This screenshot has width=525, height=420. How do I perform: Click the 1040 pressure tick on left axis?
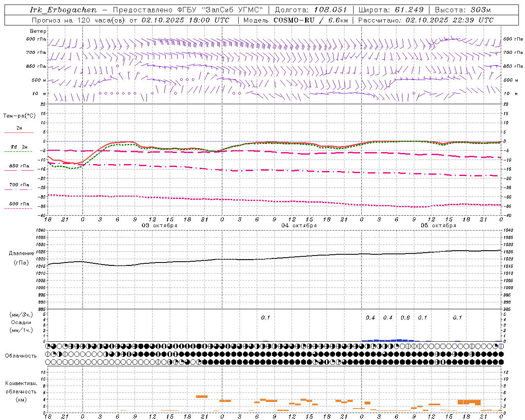click(x=41, y=231)
